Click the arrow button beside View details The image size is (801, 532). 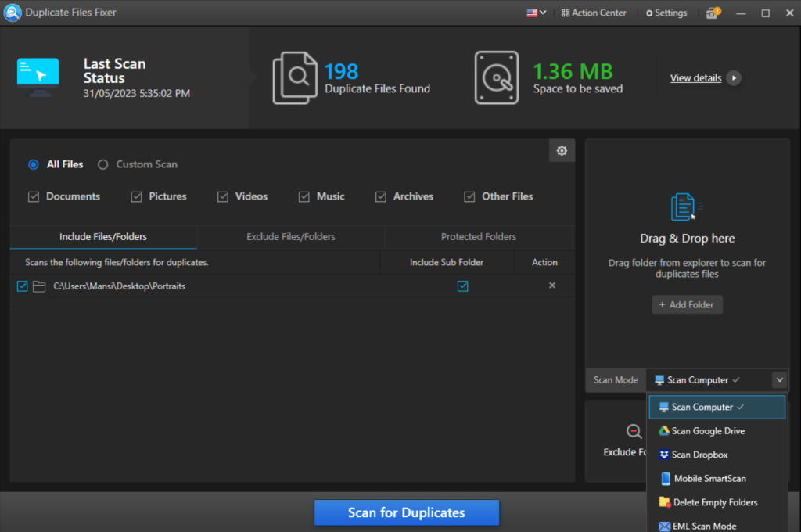tap(734, 78)
